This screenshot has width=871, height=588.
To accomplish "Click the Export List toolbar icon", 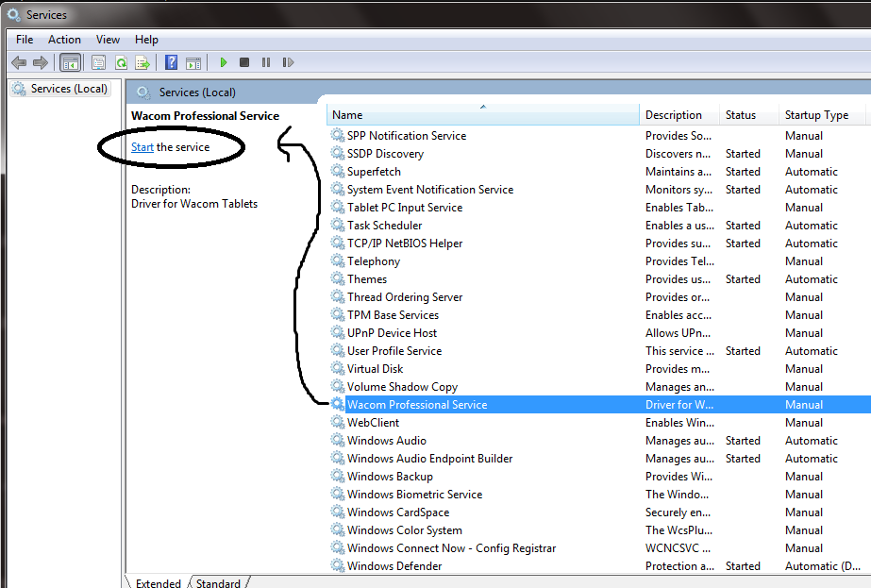I will coord(142,62).
